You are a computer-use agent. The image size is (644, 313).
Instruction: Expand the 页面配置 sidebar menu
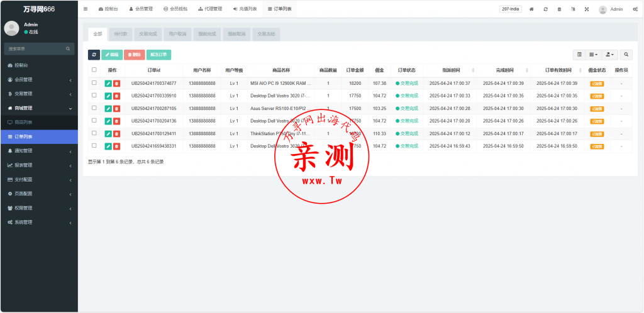pyautogui.click(x=39, y=194)
